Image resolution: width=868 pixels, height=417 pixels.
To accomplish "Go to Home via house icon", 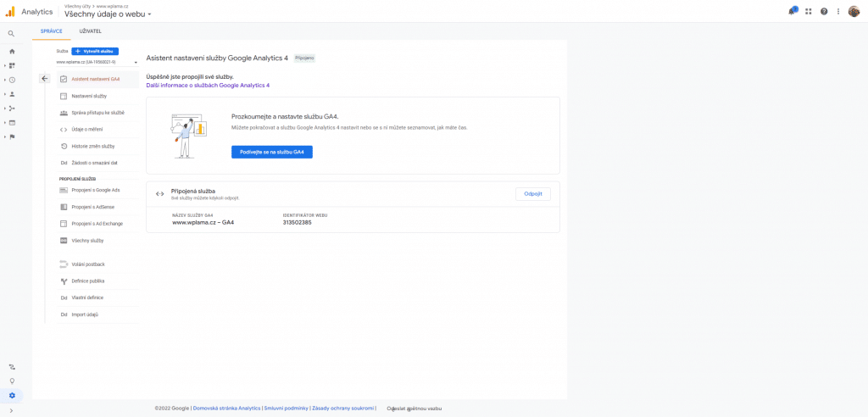I will (12, 52).
